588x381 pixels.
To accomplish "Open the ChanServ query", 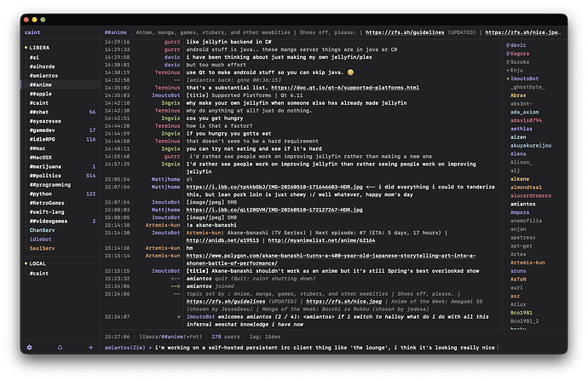I will (42, 230).
